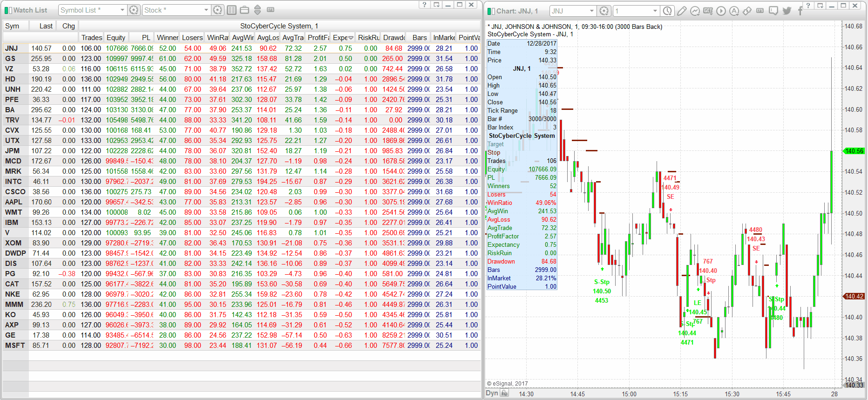Open Stock page settings gear in Watch List
Image resolution: width=868 pixels, height=400 pixels.
pos(217,10)
